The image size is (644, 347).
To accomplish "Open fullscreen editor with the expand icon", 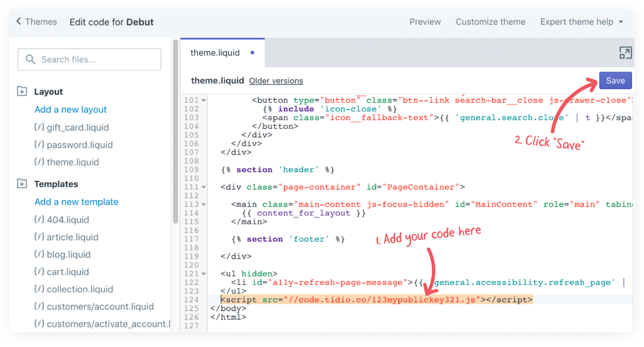I will coord(626,53).
